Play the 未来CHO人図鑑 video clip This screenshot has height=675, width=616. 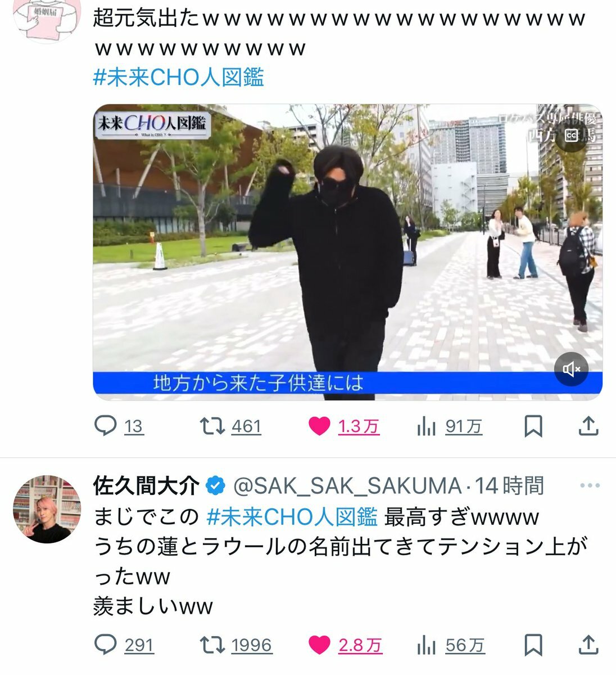[347, 252]
